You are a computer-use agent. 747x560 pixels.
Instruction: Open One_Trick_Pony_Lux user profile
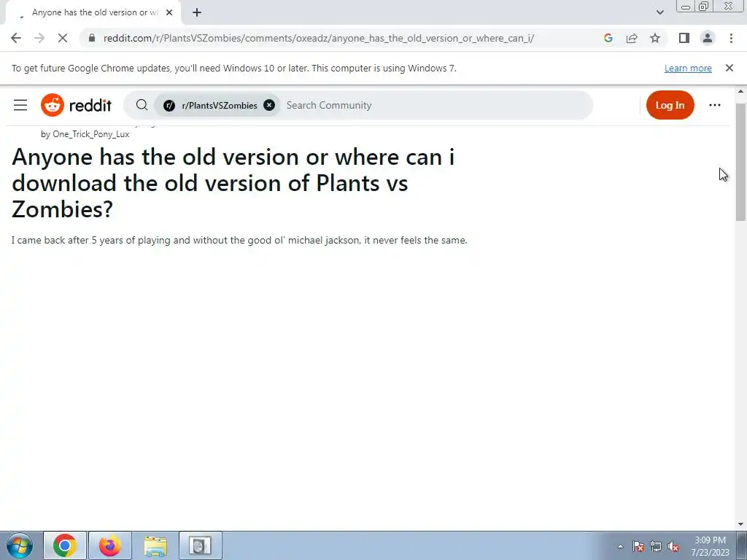90,134
